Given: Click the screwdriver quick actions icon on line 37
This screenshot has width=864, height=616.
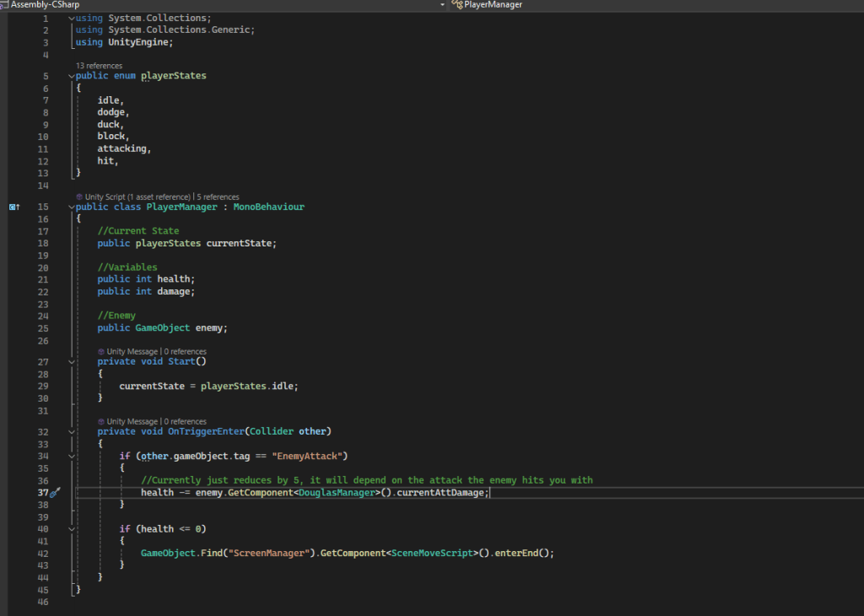Looking at the screenshot, I should point(55,493).
